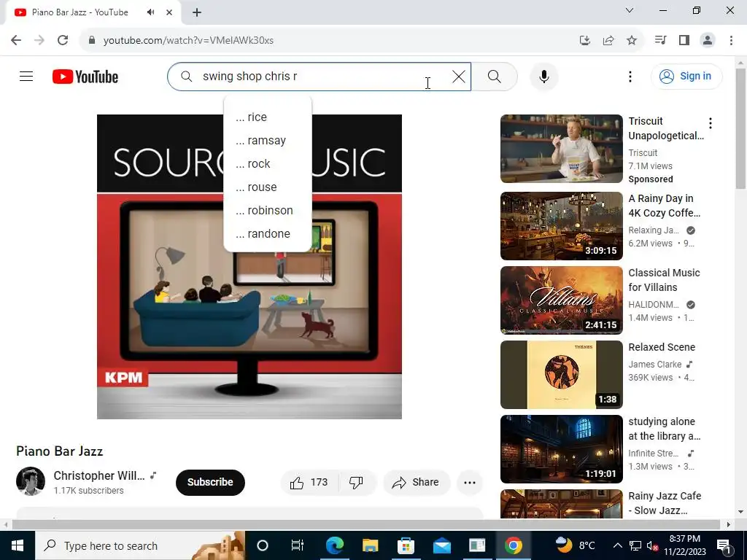Screen dimensions: 747x560
Task: Clear the search text with the X
Action: click(458, 76)
